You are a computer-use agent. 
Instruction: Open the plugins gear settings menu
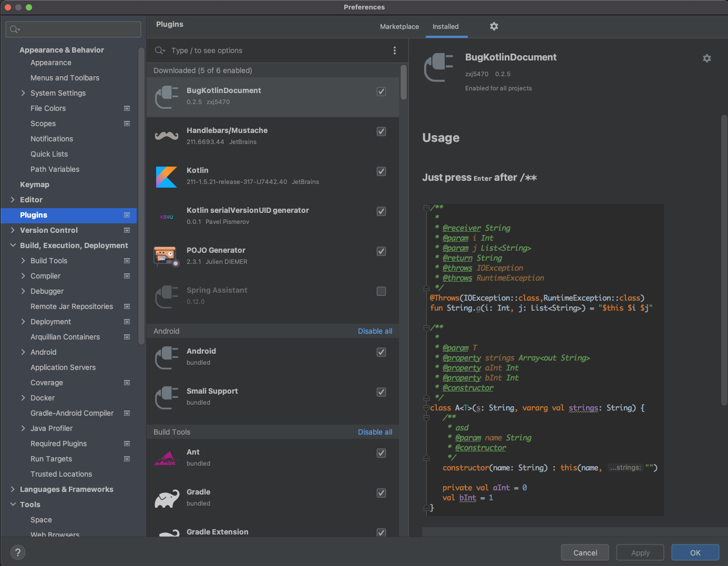click(494, 26)
